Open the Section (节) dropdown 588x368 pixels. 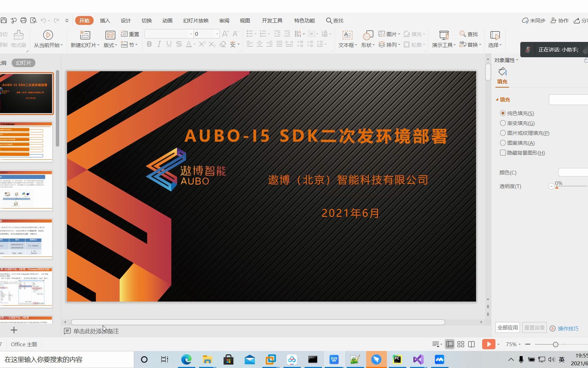click(129, 45)
